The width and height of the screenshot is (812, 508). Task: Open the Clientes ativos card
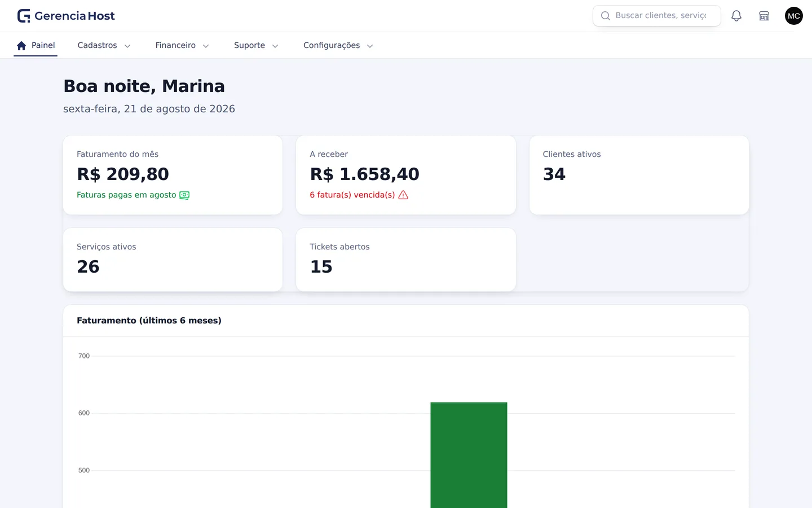639,175
